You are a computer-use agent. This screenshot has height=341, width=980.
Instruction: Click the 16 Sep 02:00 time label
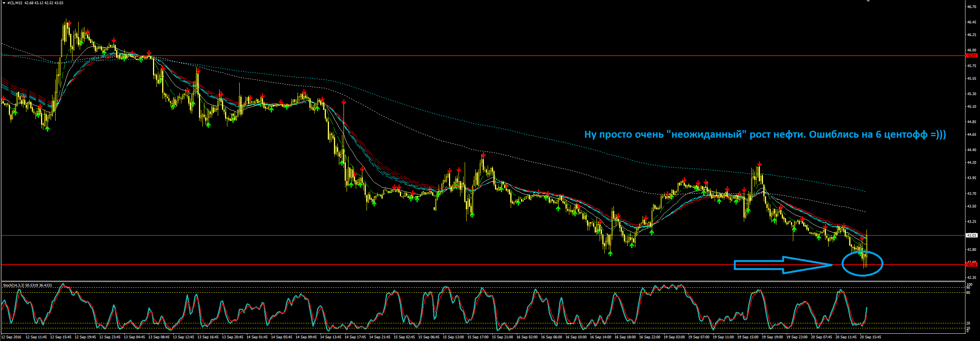point(527,337)
